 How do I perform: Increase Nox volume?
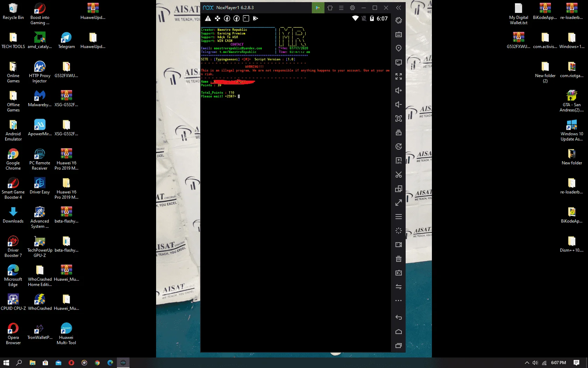click(x=398, y=90)
